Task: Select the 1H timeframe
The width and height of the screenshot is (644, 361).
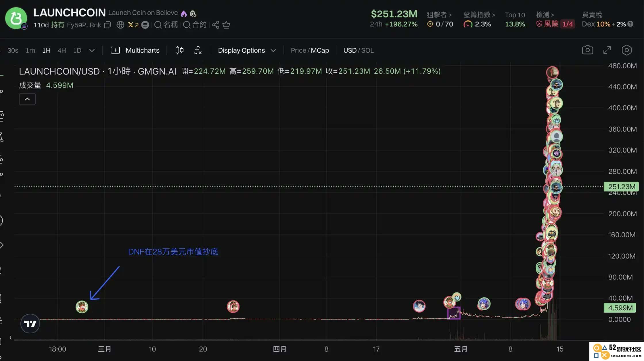Action: [x=46, y=50]
